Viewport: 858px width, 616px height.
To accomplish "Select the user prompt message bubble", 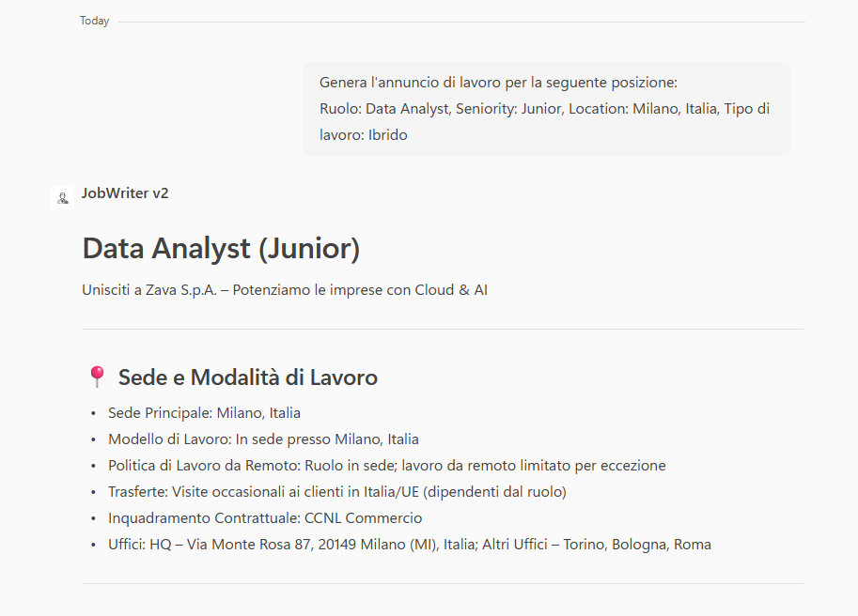I will click(546, 109).
